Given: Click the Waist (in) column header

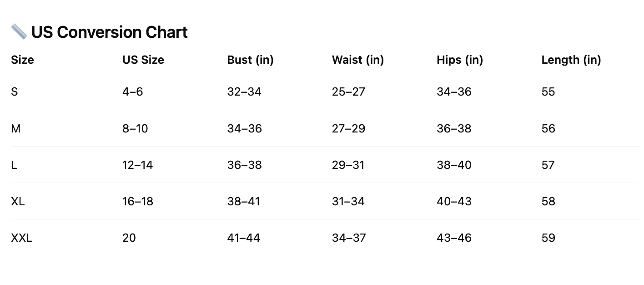Looking at the screenshot, I should pyautogui.click(x=357, y=60).
